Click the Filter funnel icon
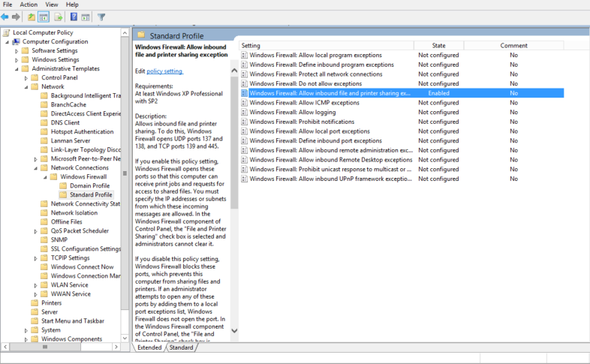 [101, 17]
